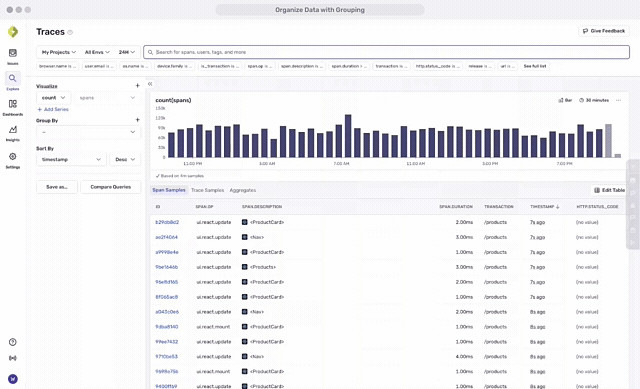Open Dashboards from the sidebar
This screenshot has width=640, height=389.
[13, 107]
